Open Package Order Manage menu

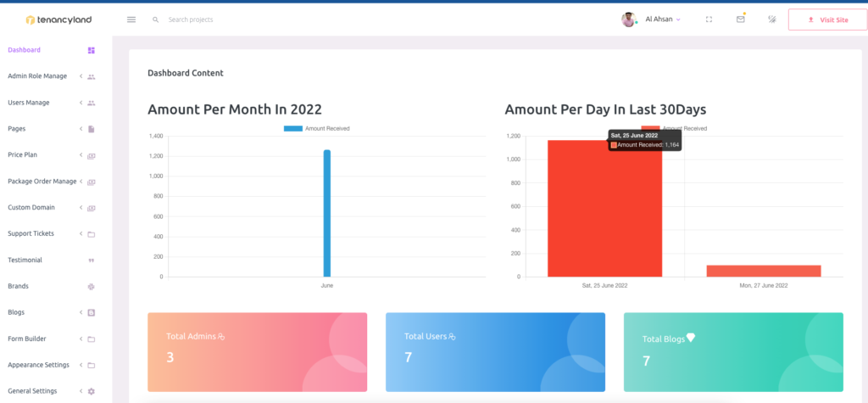tap(42, 182)
